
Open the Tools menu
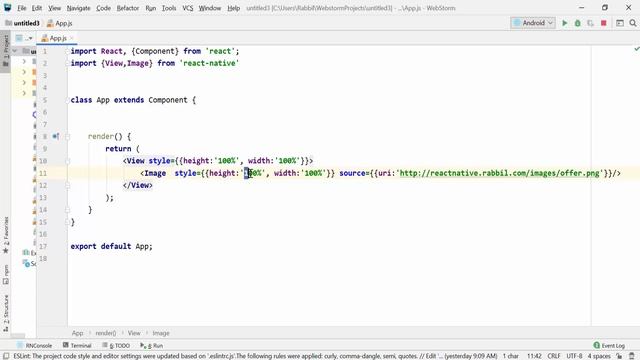tap(169, 8)
